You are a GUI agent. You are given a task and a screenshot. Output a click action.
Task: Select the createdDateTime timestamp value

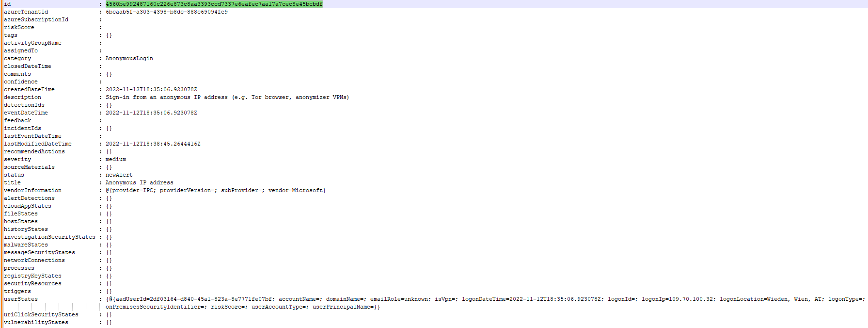pyautogui.click(x=151, y=89)
